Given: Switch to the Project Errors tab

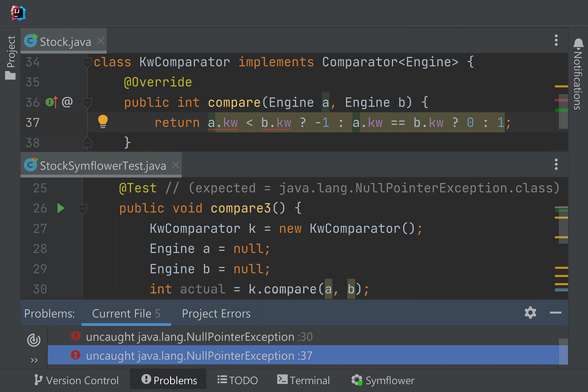Looking at the screenshot, I should [216, 313].
